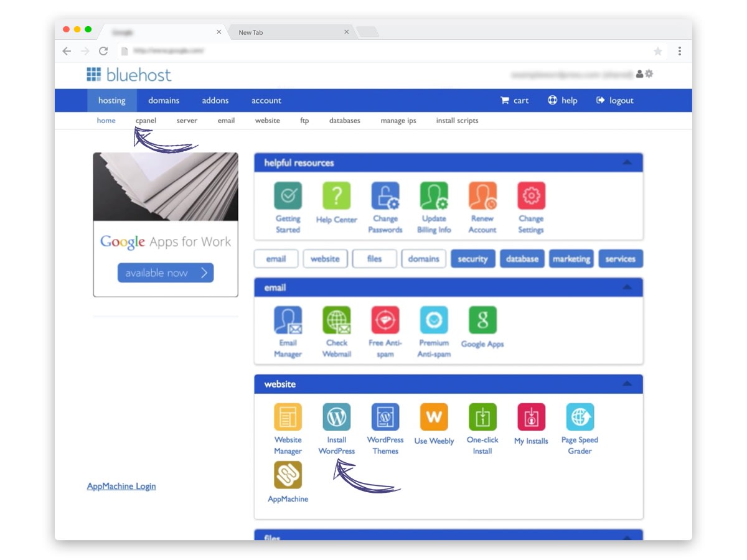Open the My Installs icon

531,417
